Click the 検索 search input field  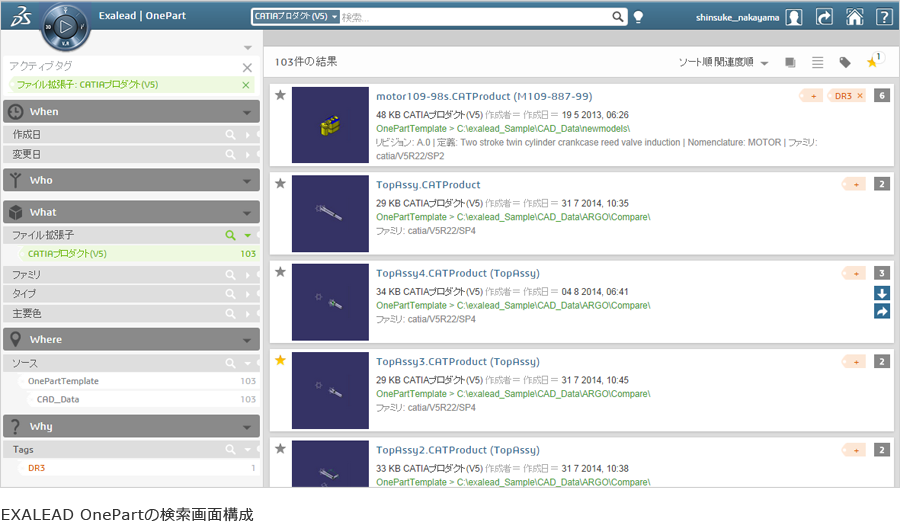pyautogui.click(x=475, y=17)
